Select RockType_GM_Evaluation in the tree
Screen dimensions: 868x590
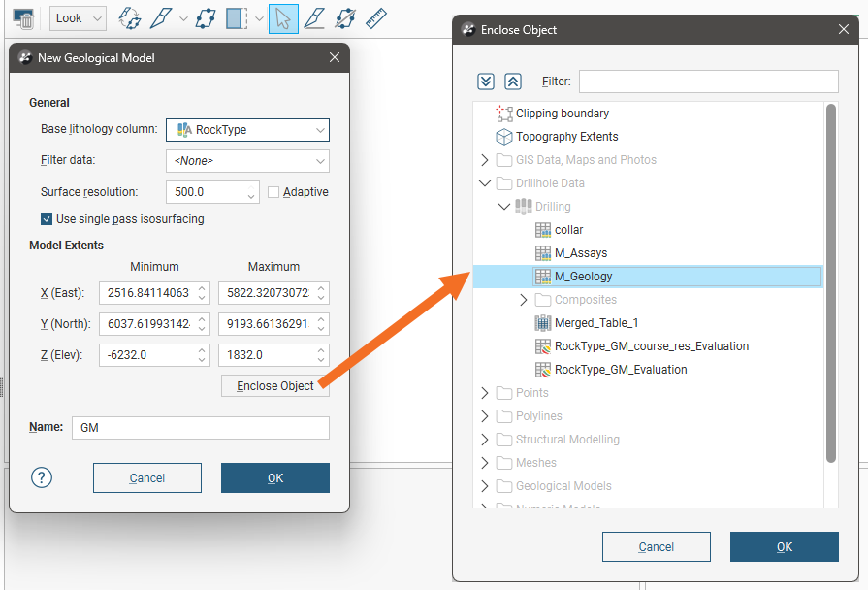(x=621, y=370)
